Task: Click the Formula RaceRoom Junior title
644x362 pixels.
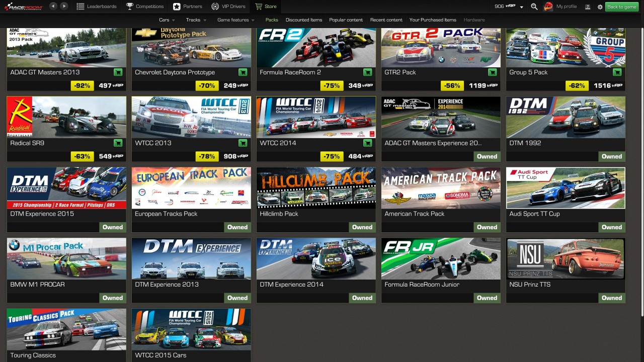Action: click(x=422, y=285)
